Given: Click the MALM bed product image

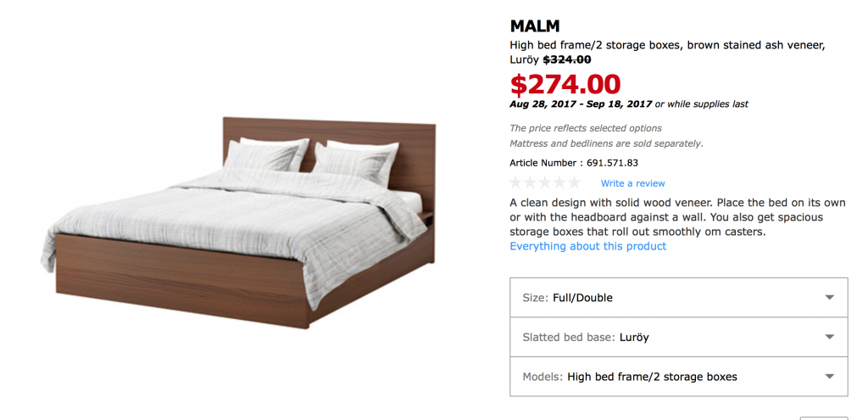Looking at the screenshot, I should tap(237, 221).
